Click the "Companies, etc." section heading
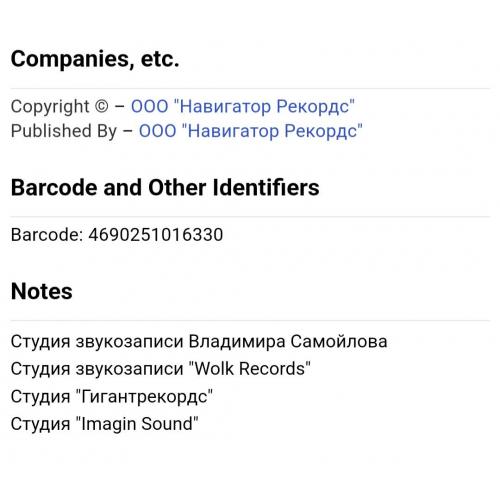 coord(95,59)
